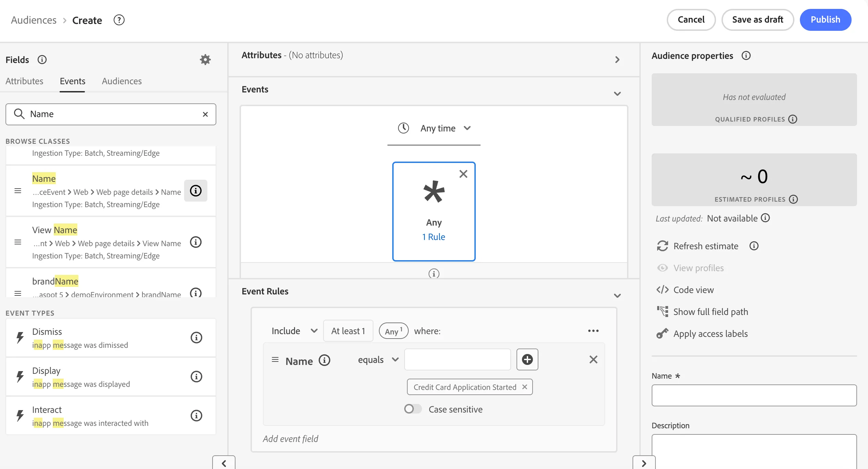The height and width of the screenshot is (469, 868).
Task: Show info for the View Name field
Action: pyautogui.click(x=196, y=242)
